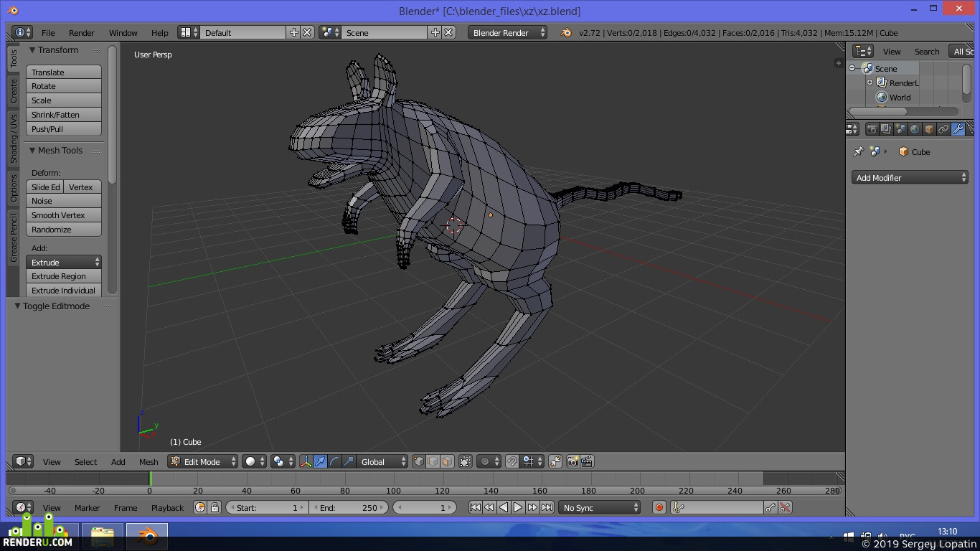The image size is (980, 551).
Task: Open the Render Layers properties tab
Action: (x=886, y=129)
